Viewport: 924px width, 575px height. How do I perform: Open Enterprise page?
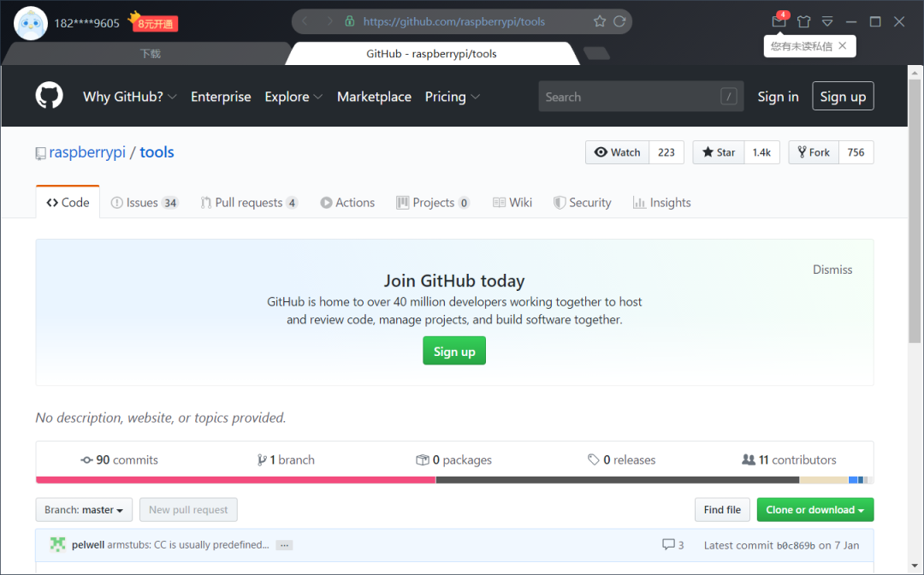[221, 97]
